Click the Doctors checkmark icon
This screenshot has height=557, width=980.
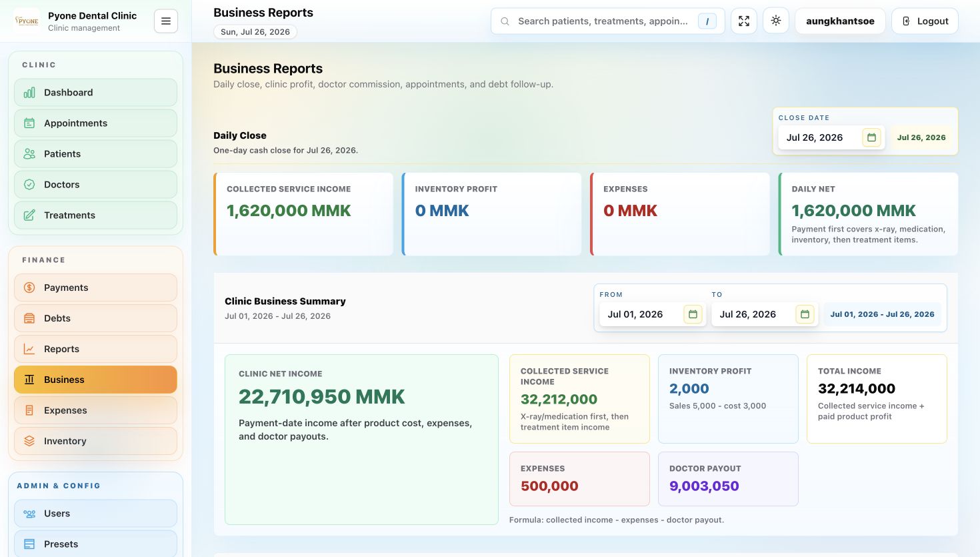click(29, 185)
